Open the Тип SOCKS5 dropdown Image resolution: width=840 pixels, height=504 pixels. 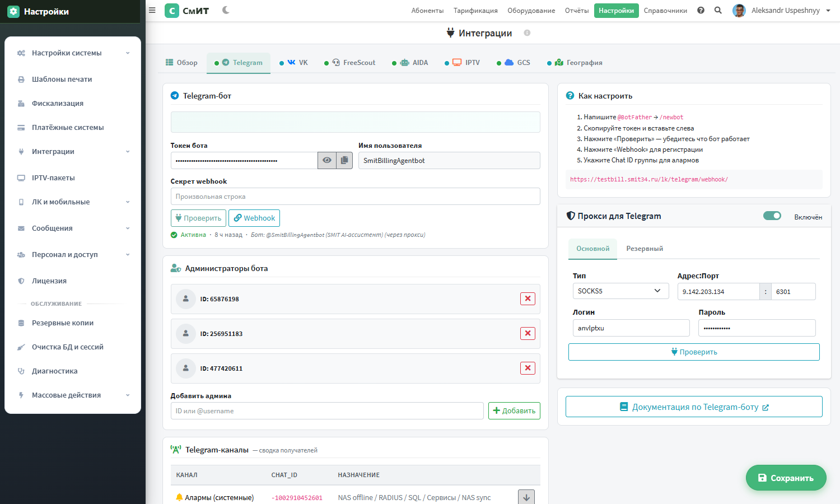(620, 291)
